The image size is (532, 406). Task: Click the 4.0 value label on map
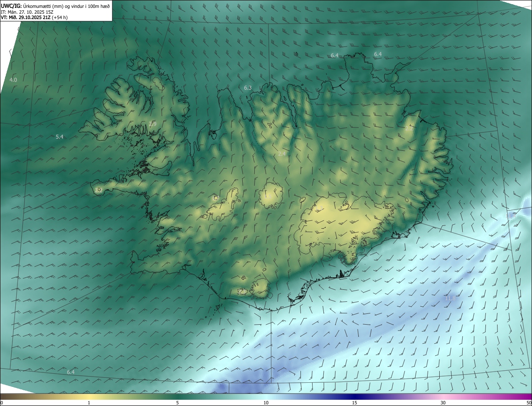[x=13, y=80]
